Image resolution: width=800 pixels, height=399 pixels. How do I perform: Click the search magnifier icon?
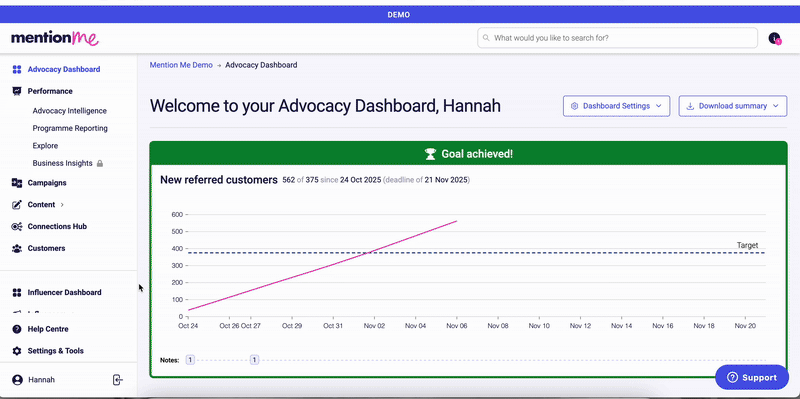(x=486, y=38)
